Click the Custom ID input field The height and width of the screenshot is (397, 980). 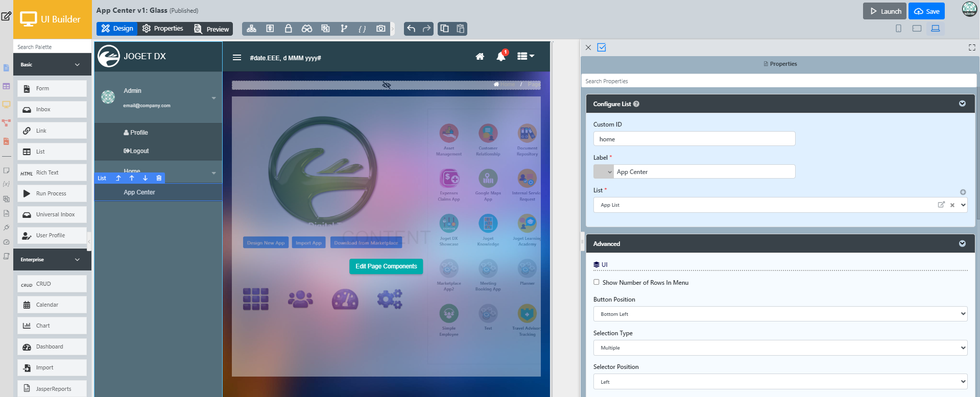(694, 139)
